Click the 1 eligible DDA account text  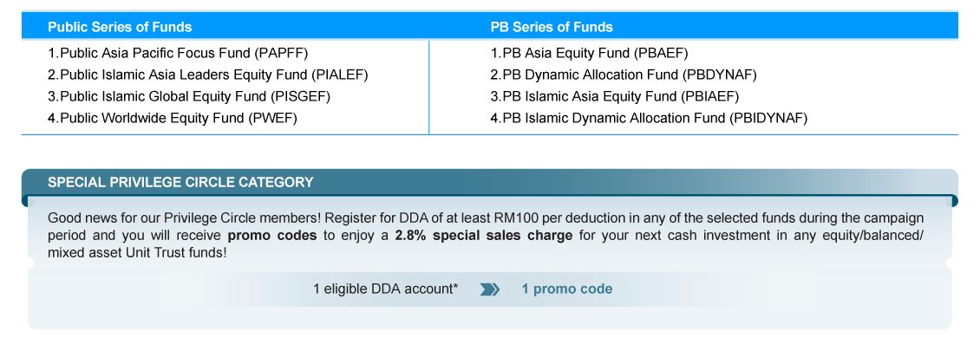pos(386,289)
